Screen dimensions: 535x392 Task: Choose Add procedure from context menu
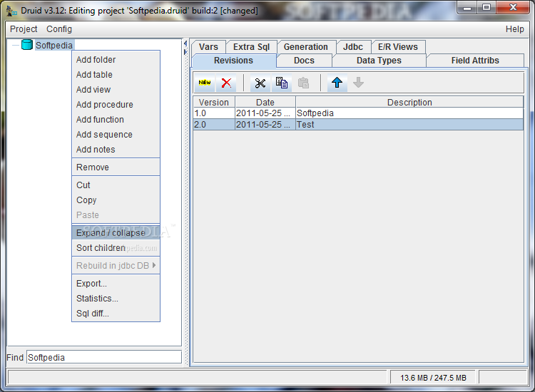point(116,105)
